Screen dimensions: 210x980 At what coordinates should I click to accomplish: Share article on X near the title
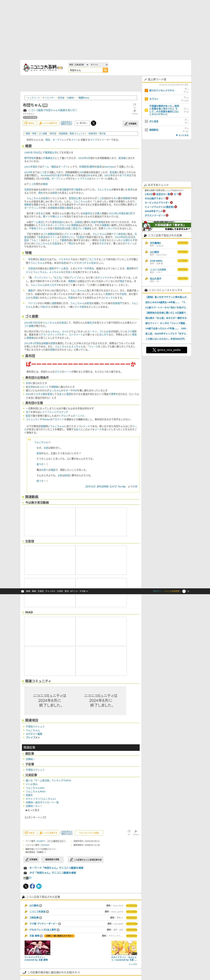93,123
